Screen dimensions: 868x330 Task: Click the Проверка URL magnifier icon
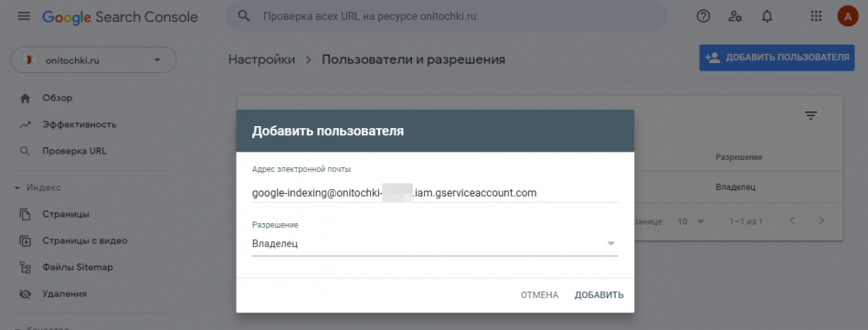tap(25, 151)
